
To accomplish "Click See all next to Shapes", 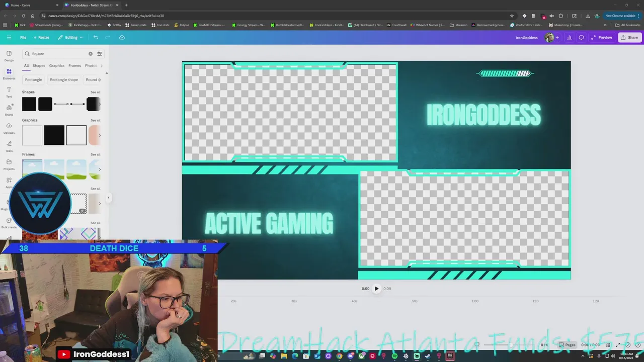I will [95, 92].
